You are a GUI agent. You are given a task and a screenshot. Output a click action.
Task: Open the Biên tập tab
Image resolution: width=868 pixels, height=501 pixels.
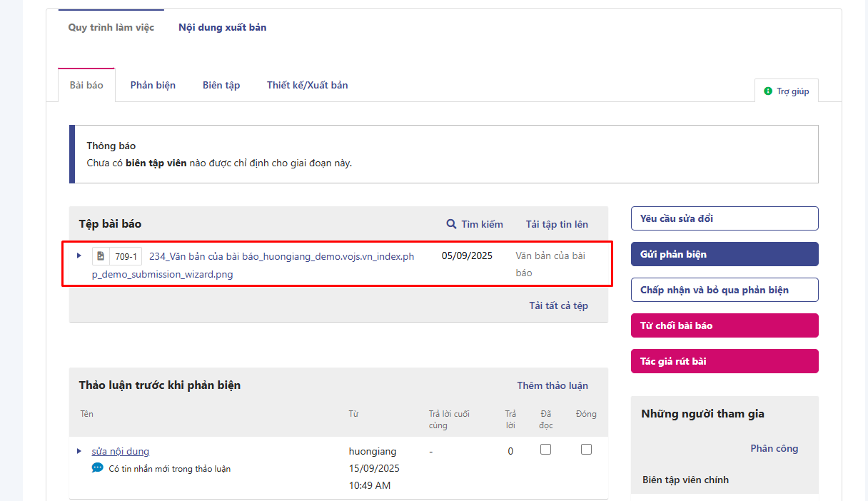tap(221, 85)
